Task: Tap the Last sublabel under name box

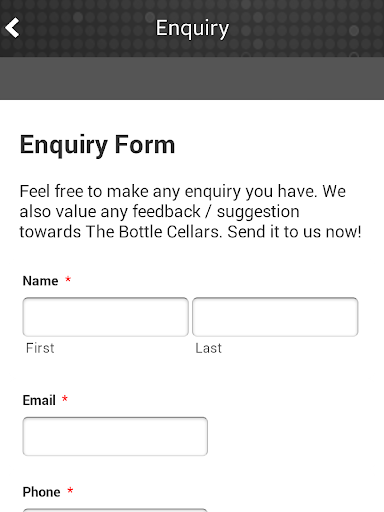Action: (208, 348)
